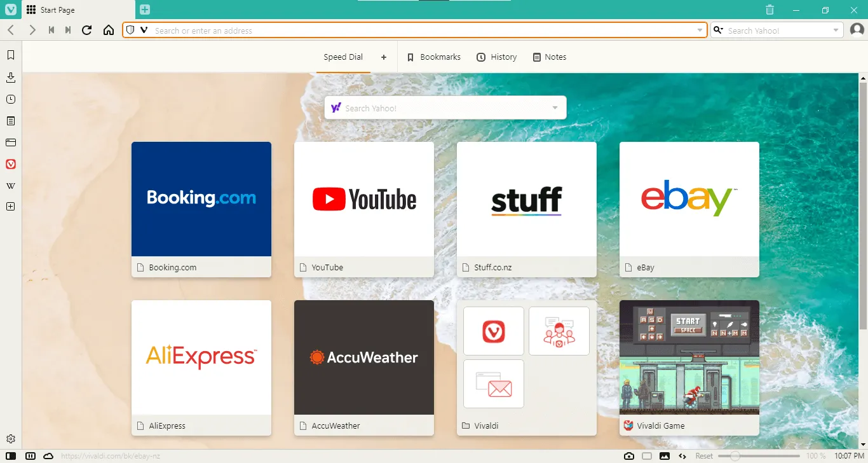This screenshot has width=868, height=463.
Task: Open the AccuWeather speed dial
Action: click(364, 368)
